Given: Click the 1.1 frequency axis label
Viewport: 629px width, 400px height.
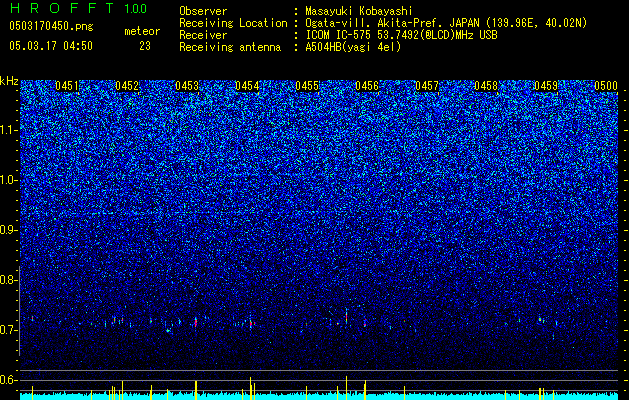Looking at the screenshot, I should (x=9, y=130).
